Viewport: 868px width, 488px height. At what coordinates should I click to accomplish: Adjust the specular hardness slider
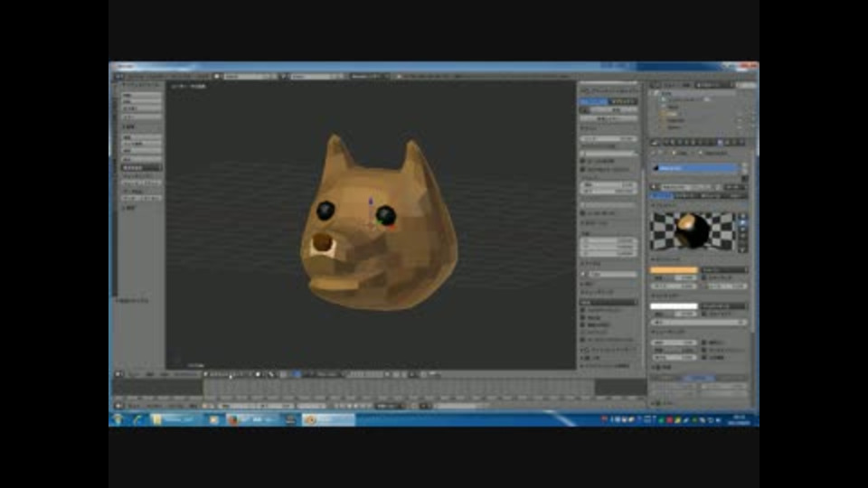point(699,322)
